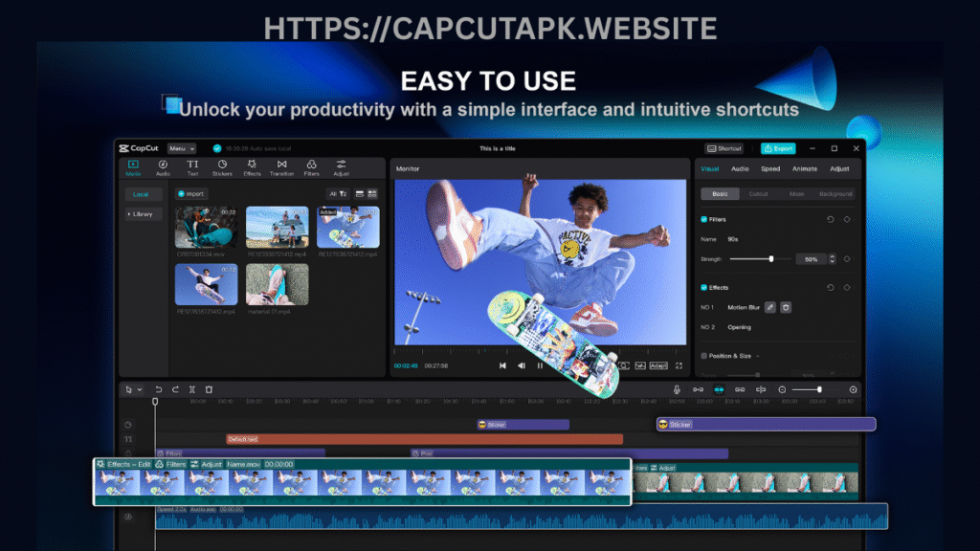Open the Audio library tool

coord(163,167)
